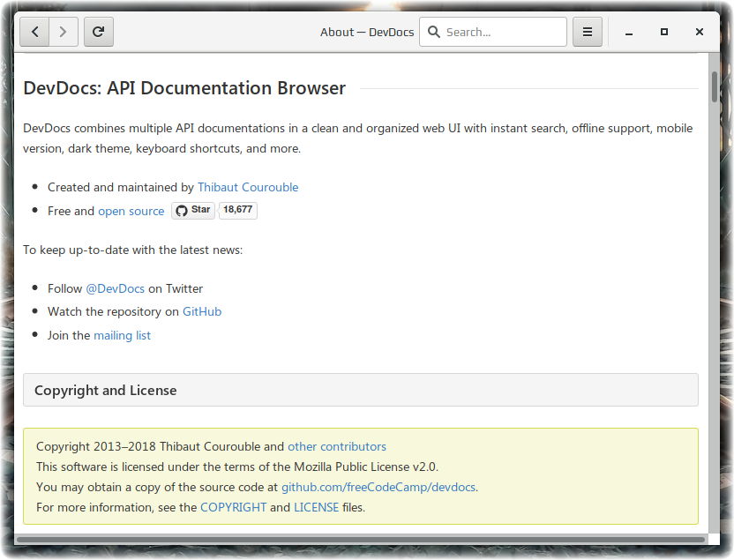Open @DevDocs Twitter link
734x560 pixels.
coord(116,288)
